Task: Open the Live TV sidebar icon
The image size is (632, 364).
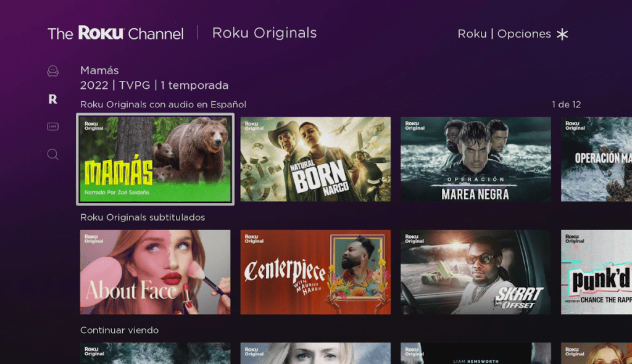Action: (x=53, y=126)
